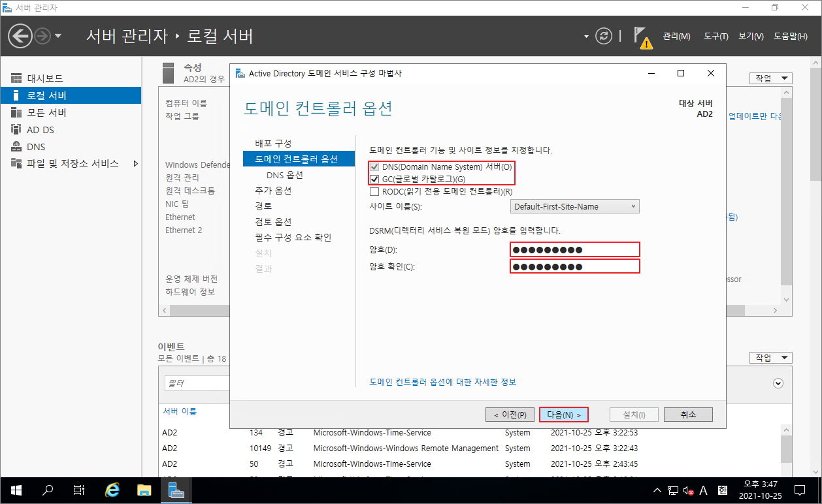
Task: Open the 도구(T) menu
Action: [x=715, y=36]
